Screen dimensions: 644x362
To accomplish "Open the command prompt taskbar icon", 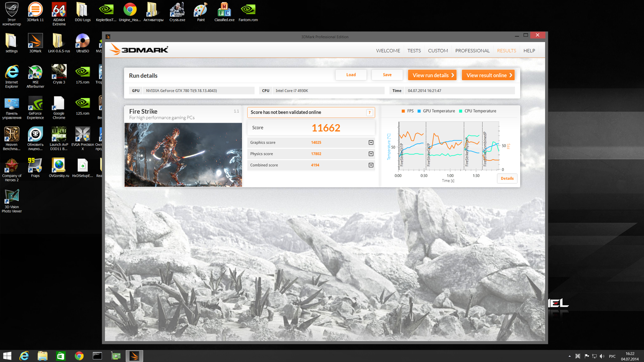I will tap(97, 356).
